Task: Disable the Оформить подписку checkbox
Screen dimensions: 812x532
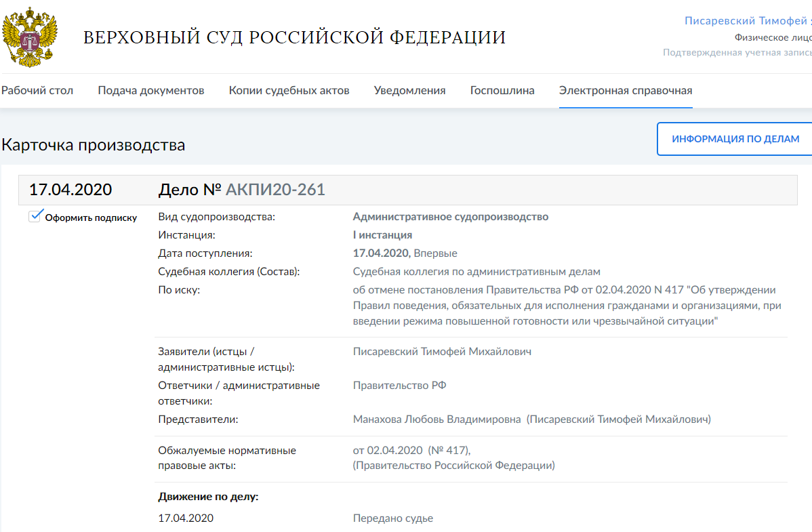Action: [x=35, y=217]
